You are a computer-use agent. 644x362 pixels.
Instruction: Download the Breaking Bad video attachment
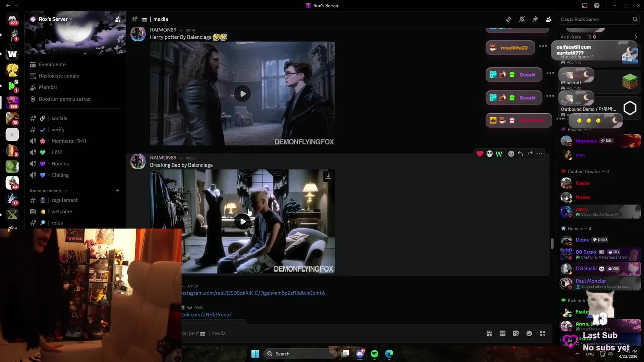tap(328, 176)
